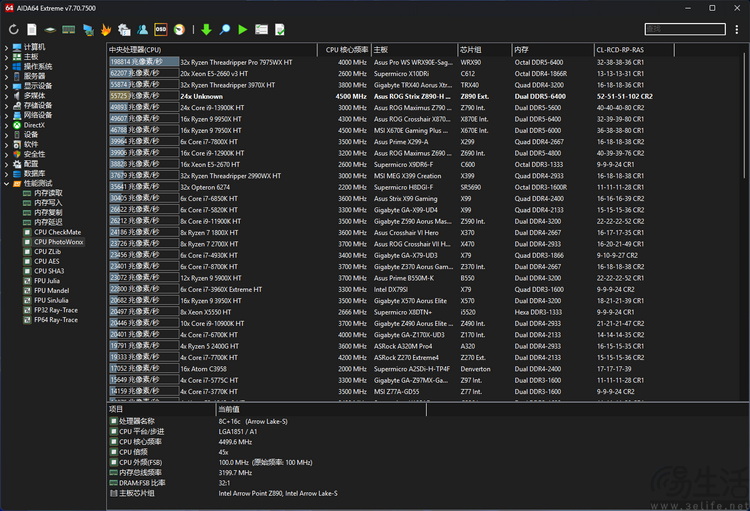
Task: Expand the 计算机 tree node
Action: [x=6, y=47]
